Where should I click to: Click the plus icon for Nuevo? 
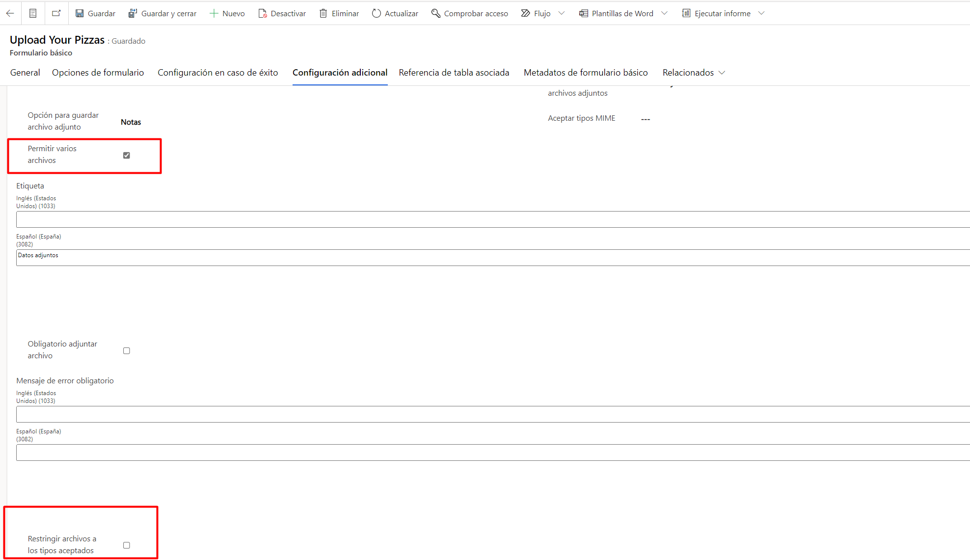tap(214, 13)
